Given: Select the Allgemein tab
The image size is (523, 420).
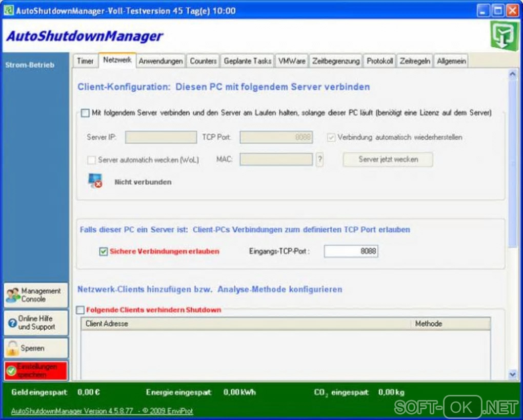Looking at the screenshot, I should click(451, 61).
